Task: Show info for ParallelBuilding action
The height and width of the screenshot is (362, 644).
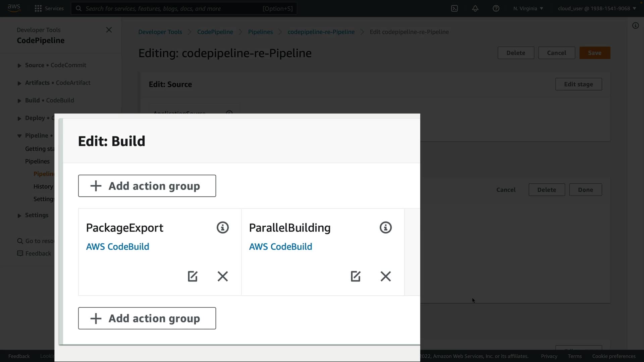Action: [386, 228]
